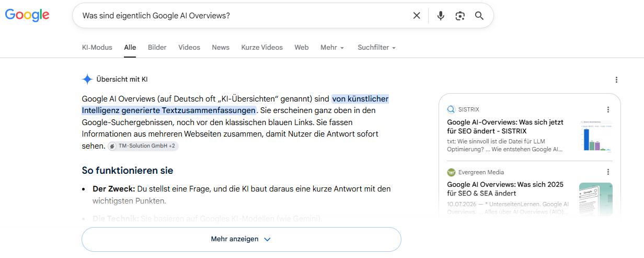Open Evergreen Media SEO & SEA article
This screenshot has width=644, height=258.
505,189
